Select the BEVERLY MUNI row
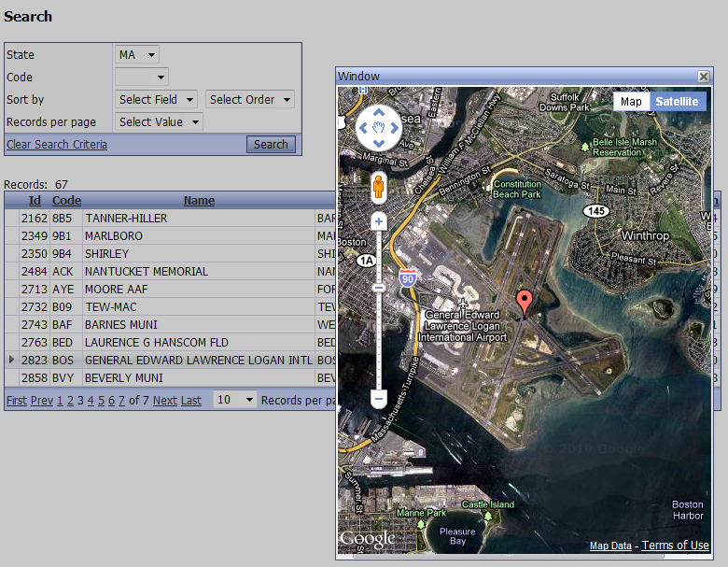This screenshot has height=567, width=728. point(170,377)
